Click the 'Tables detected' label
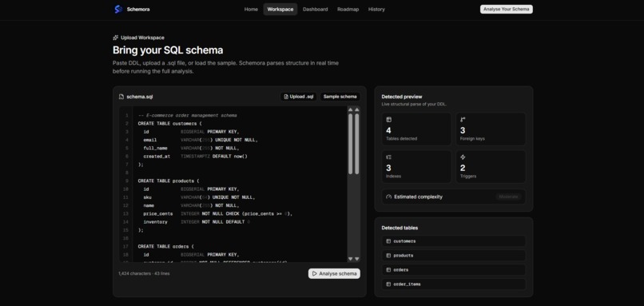This screenshot has width=644, height=306. (x=402, y=139)
